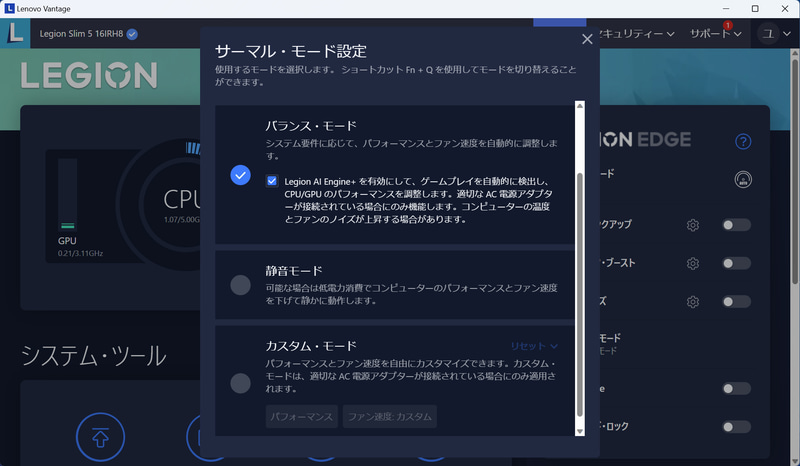Expand the リセット dropdown in custom mode

pos(534,346)
